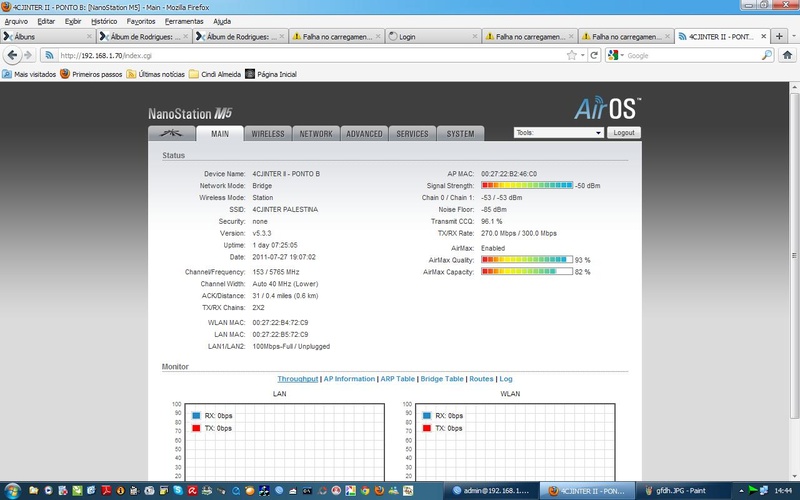Click the browser Back arrow
Viewport: 800px width, 500px height.
click(12, 55)
